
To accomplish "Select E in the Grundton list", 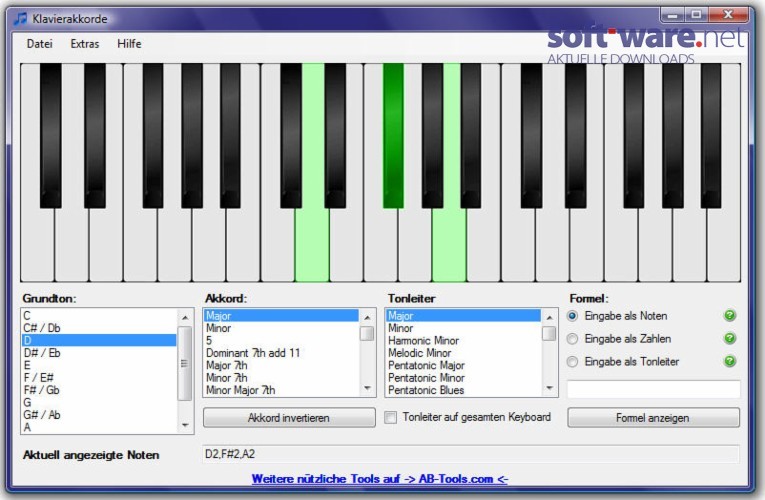I will click(x=100, y=365).
